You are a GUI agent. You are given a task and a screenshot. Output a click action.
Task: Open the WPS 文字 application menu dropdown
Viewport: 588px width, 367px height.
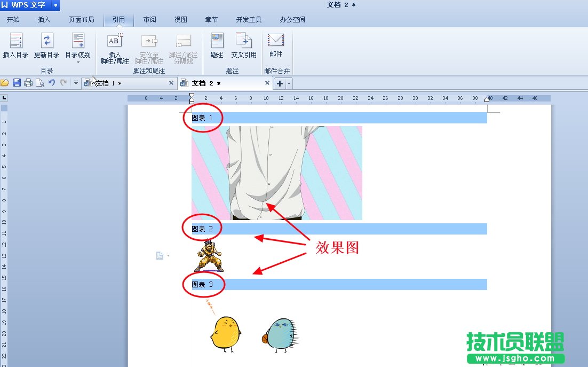55,5
